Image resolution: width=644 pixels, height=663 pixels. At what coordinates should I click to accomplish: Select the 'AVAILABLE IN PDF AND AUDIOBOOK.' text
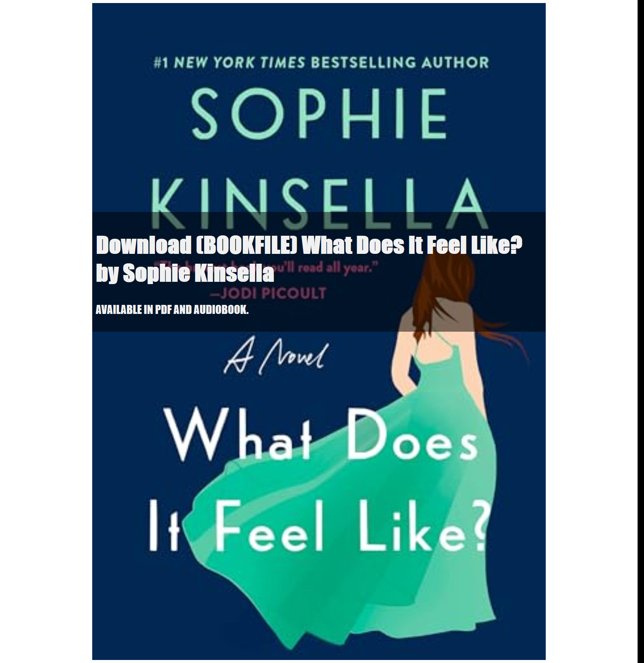tap(172, 310)
